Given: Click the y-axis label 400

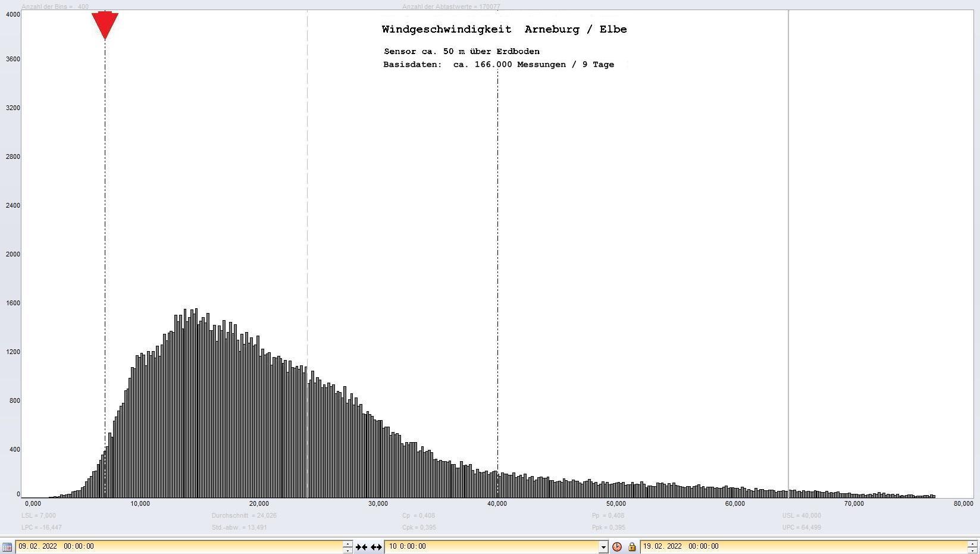Looking at the screenshot, I should coord(15,449).
